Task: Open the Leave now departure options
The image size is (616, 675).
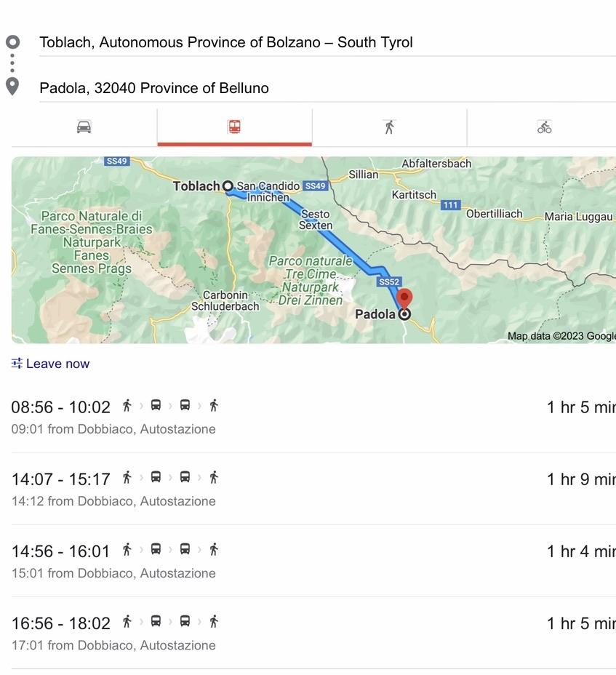Action: pyautogui.click(x=57, y=364)
